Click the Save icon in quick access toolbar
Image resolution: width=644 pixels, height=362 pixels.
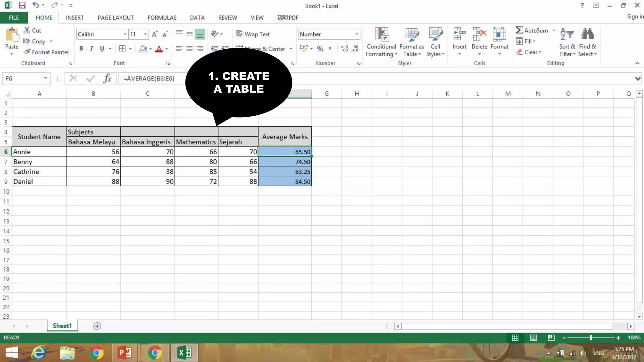point(22,5)
